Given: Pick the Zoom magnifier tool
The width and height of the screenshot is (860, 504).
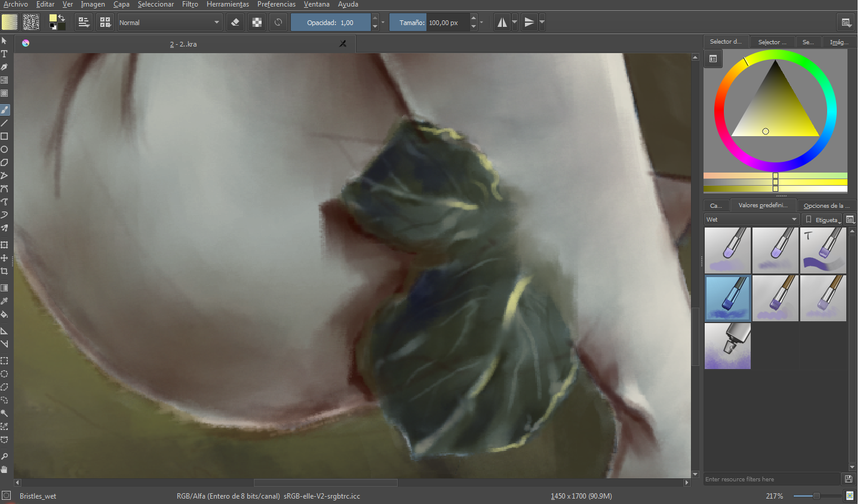Looking at the screenshot, I should (4, 456).
